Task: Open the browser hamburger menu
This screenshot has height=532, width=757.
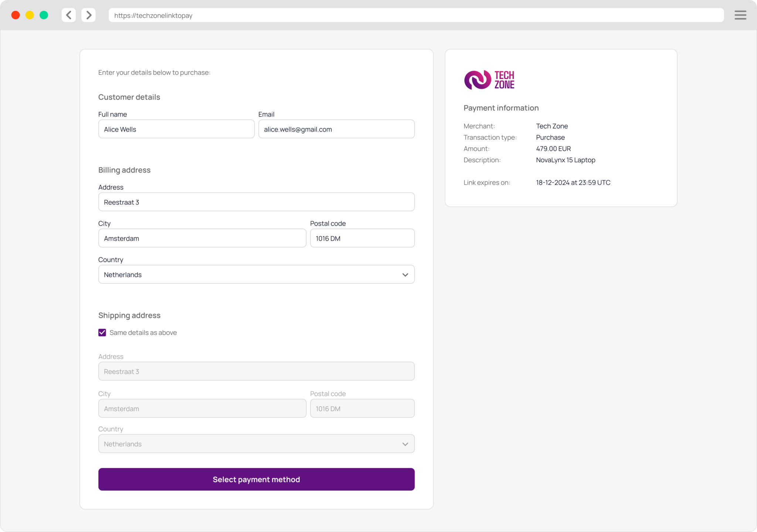Action: coord(740,15)
